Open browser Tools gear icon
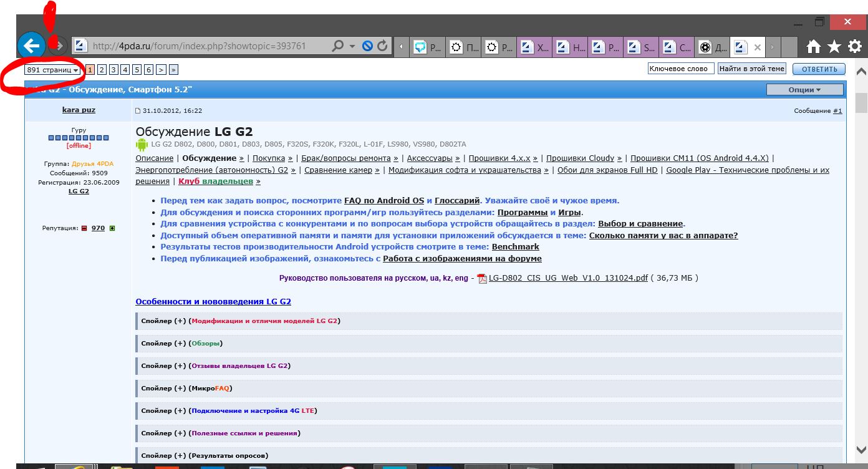Viewport: 868px width, 469px height. tap(855, 46)
